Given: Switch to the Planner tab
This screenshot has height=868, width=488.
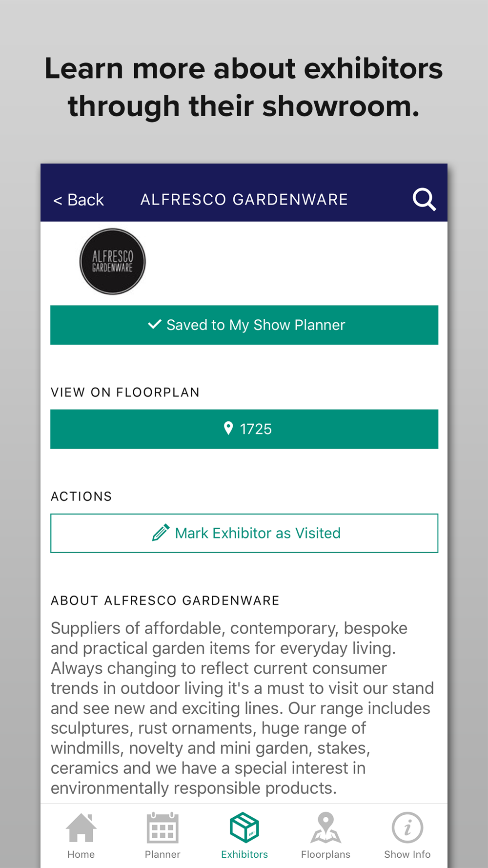Looking at the screenshot, I should pos(163,836).
